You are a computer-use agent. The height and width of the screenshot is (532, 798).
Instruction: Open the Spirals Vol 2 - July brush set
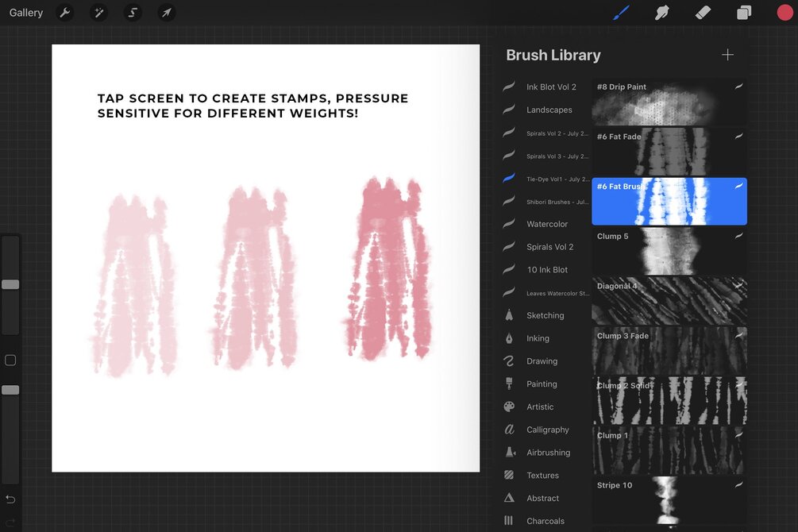click(x=557, y=133)
